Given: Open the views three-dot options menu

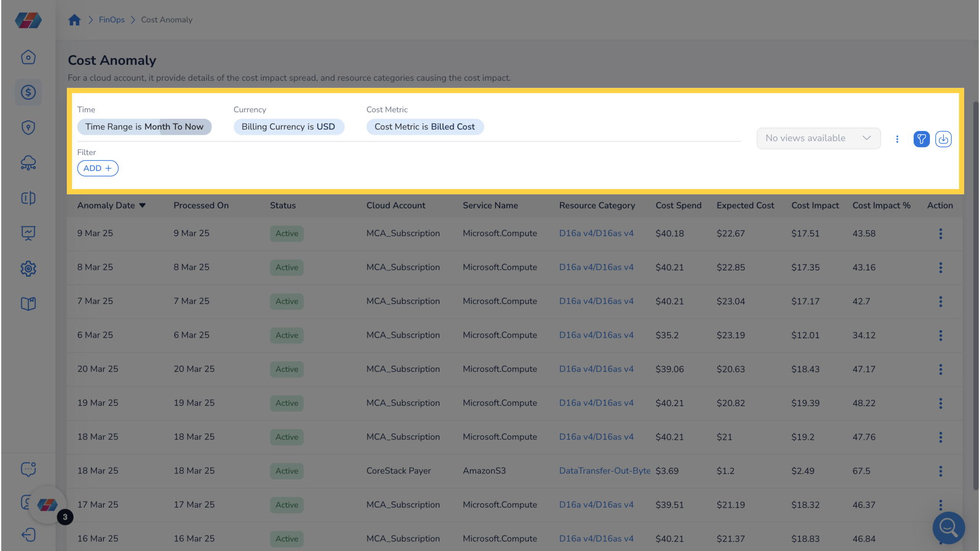Looking at the screenshot, I should (897, 139).
